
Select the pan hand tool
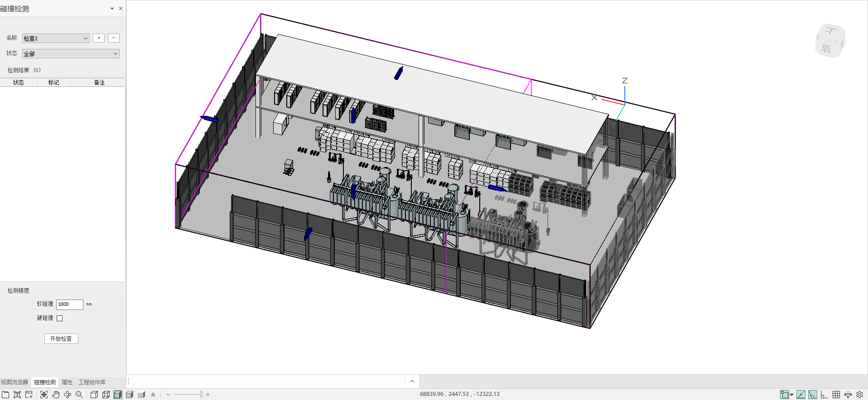[56, 395]
